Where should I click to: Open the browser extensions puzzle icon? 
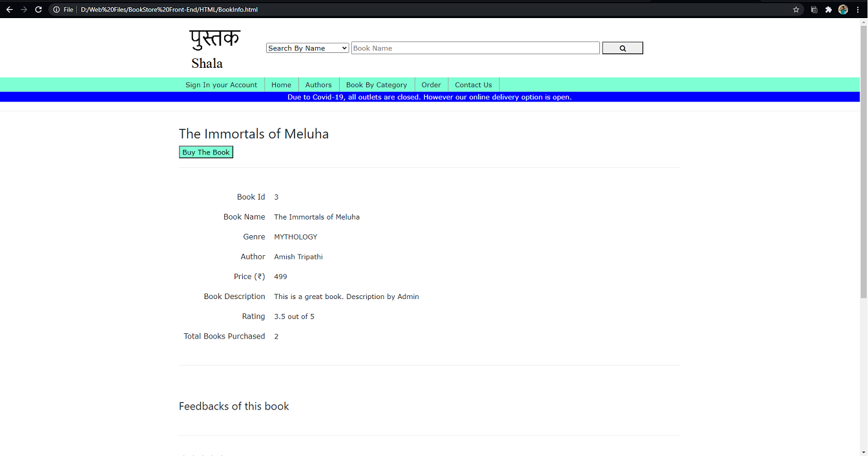tap(829, 9)
